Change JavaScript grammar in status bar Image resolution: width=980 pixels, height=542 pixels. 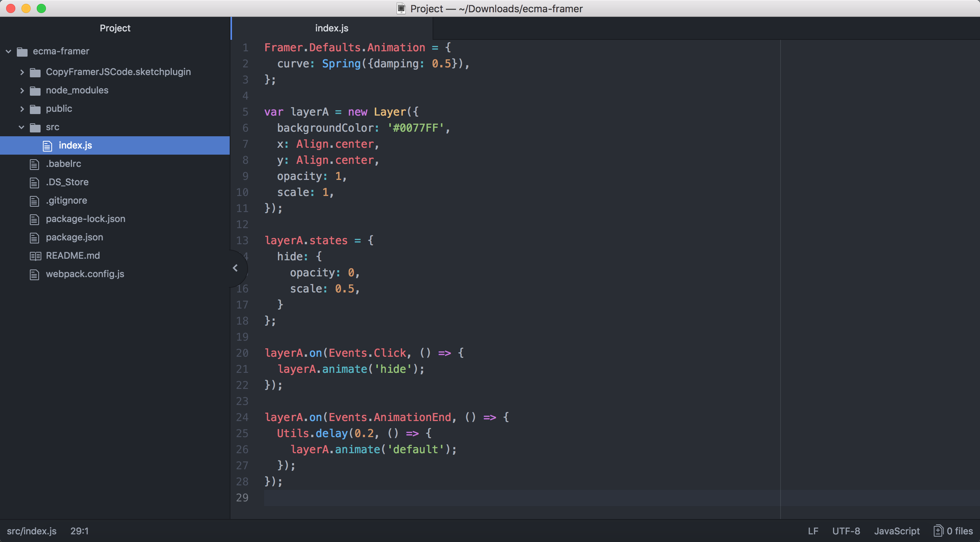(897, 531)
